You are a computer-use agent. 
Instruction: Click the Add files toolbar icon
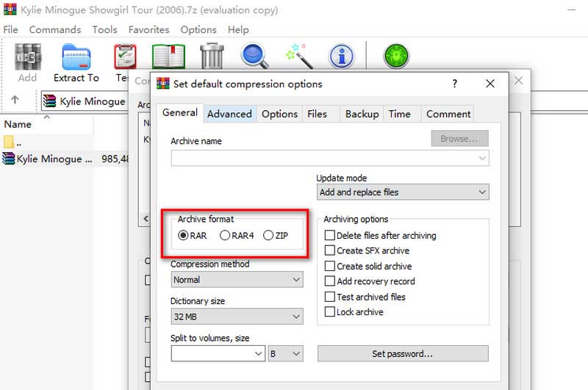(x=27, y=58)
